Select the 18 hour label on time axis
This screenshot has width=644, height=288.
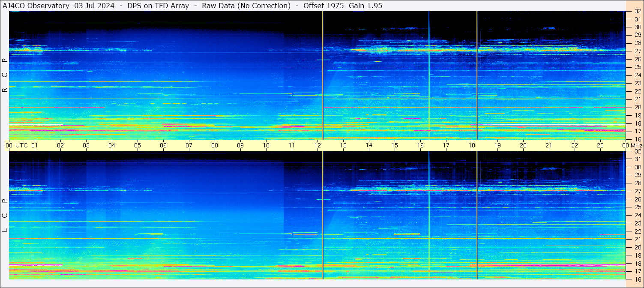(472, 145)
